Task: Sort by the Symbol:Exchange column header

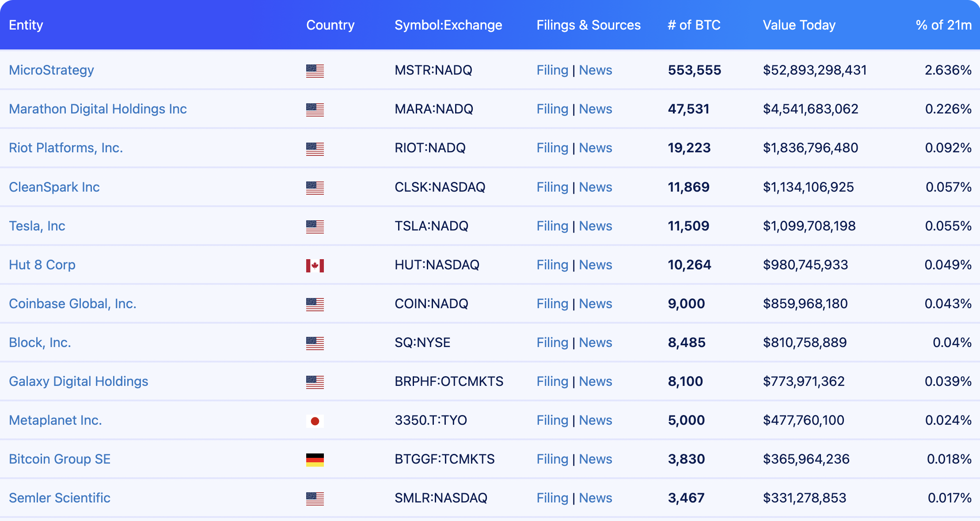Action: 448,25
